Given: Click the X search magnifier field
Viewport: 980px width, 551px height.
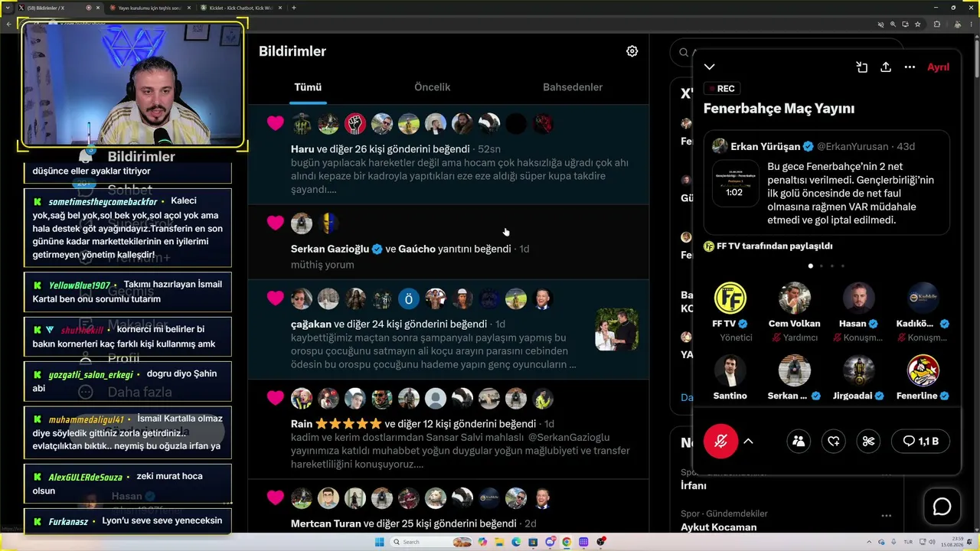Looking at the screenshot, I should [x=684, y=52].
